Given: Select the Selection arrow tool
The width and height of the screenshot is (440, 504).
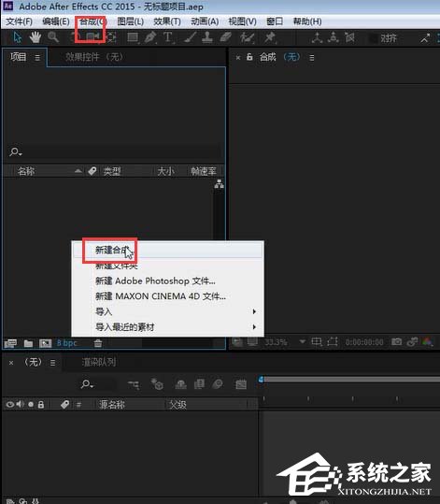Looking at the screenshot, I should coord(18,37).
